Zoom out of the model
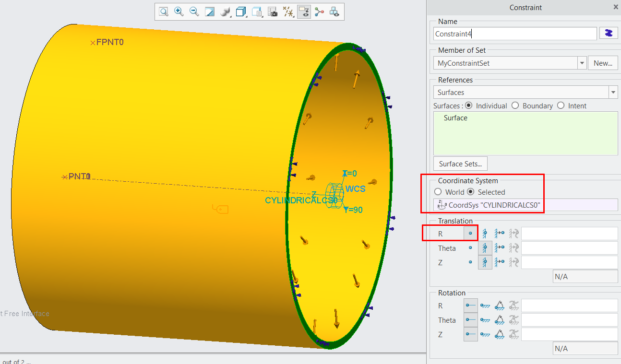The width and height of the screenshot is (621, 364). (x=194, y=12)
